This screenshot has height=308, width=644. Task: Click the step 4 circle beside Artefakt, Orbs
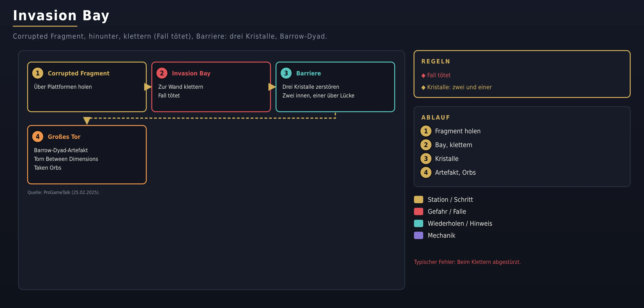click(x=426, y=172)
